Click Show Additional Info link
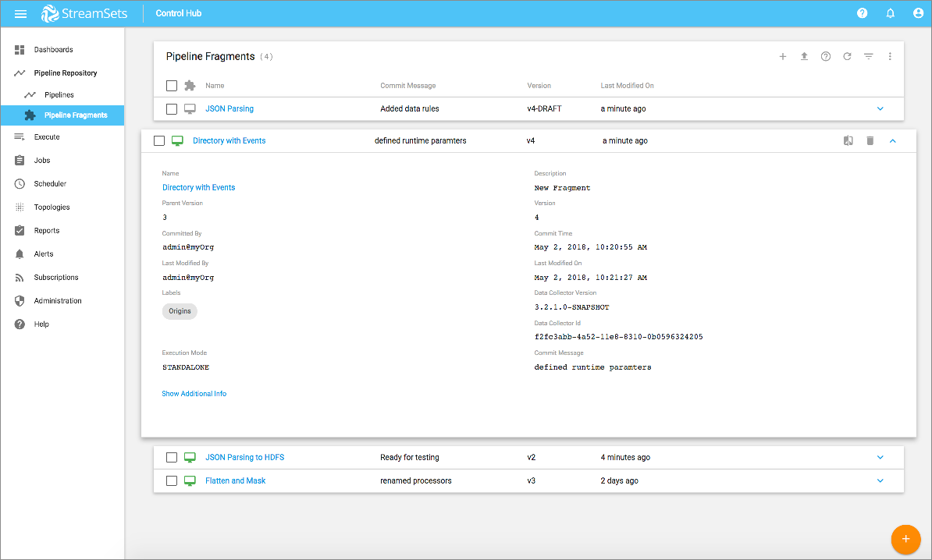The image size is (932, 560). (x=194, y=394)
